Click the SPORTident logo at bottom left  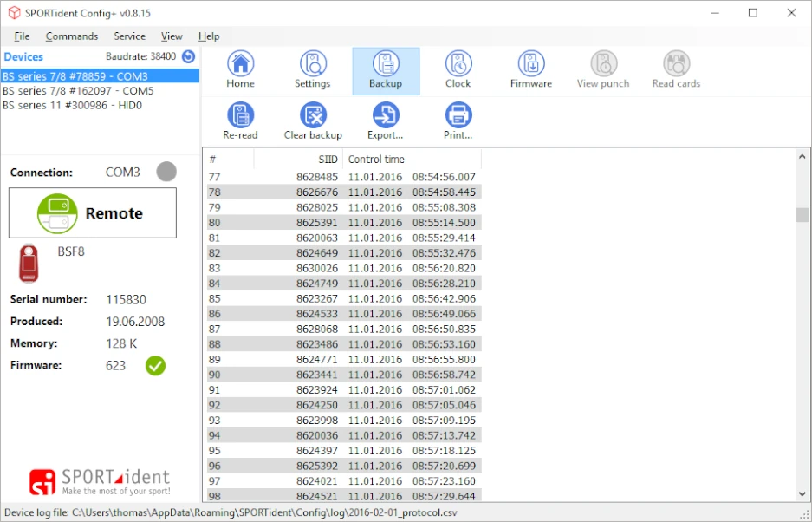pyautogui.click(x=100, y=482)
